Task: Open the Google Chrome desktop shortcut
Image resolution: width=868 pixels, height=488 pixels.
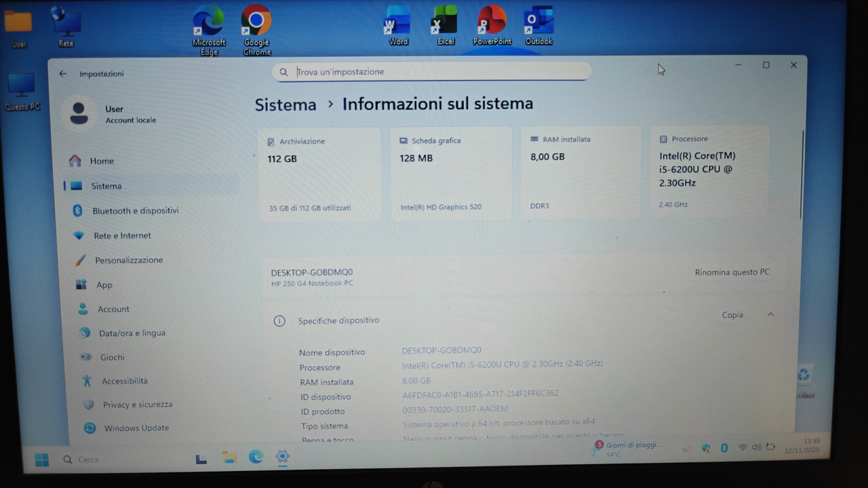Action: tap(256, 20)
